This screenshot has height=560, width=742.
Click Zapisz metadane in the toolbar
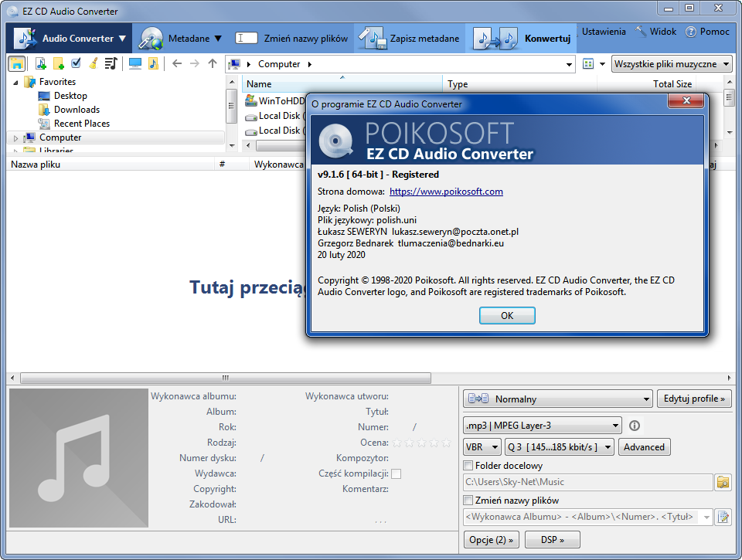coord(424,39)
